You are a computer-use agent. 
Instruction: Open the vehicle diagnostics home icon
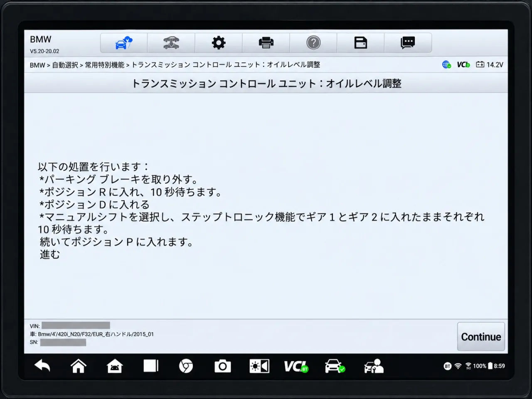(x=123, y=43)
